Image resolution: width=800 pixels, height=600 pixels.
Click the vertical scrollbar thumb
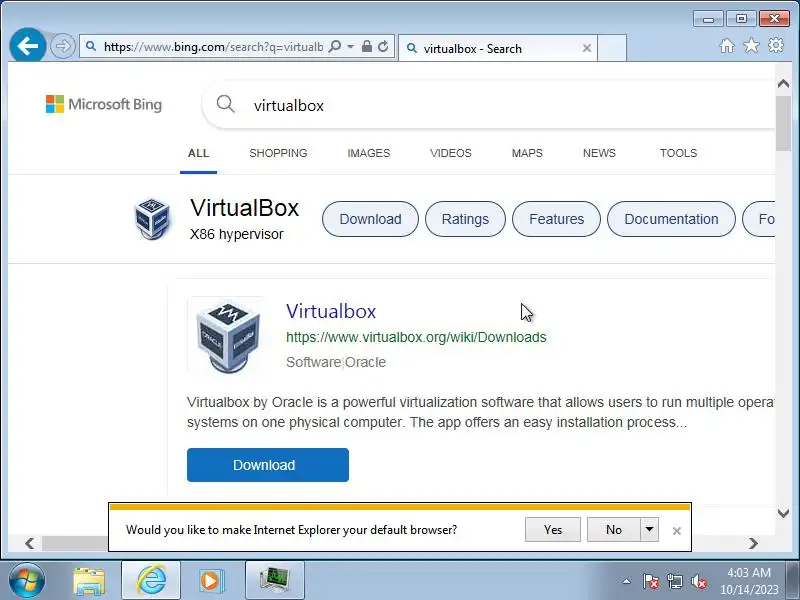tap(783, 123)
